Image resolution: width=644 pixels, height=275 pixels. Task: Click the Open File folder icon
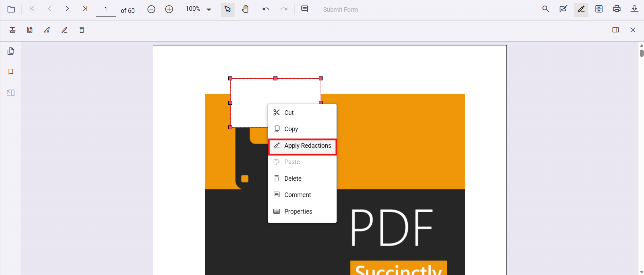click(x=11, y=9)
